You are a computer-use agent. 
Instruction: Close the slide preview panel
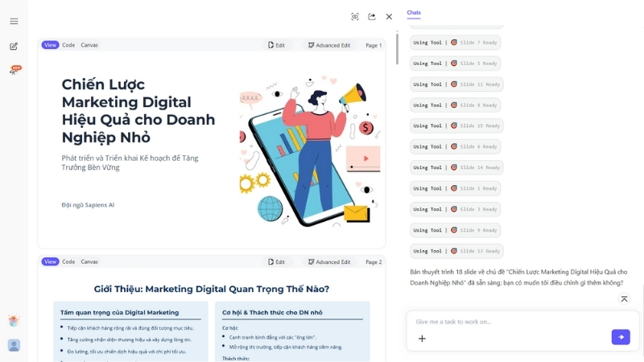pyautogui.click(x=389, y=17)
